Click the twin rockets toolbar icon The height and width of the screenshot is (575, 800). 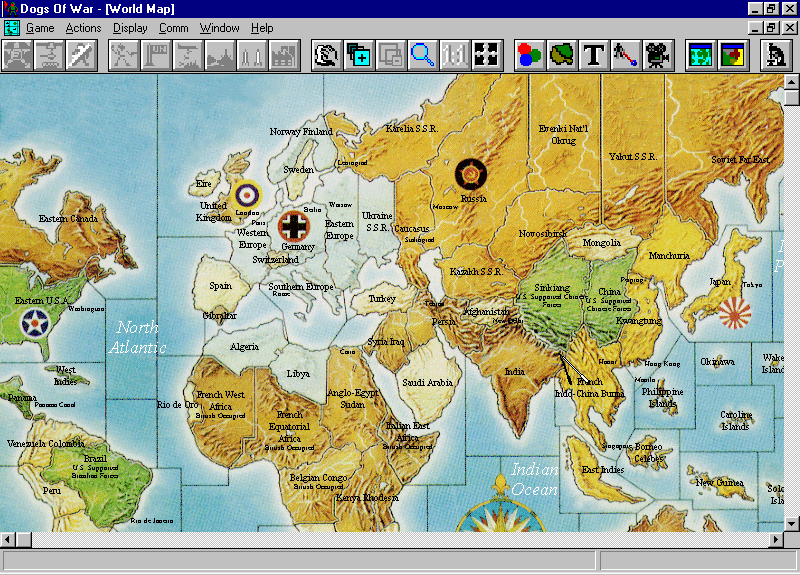pos(252,55)
